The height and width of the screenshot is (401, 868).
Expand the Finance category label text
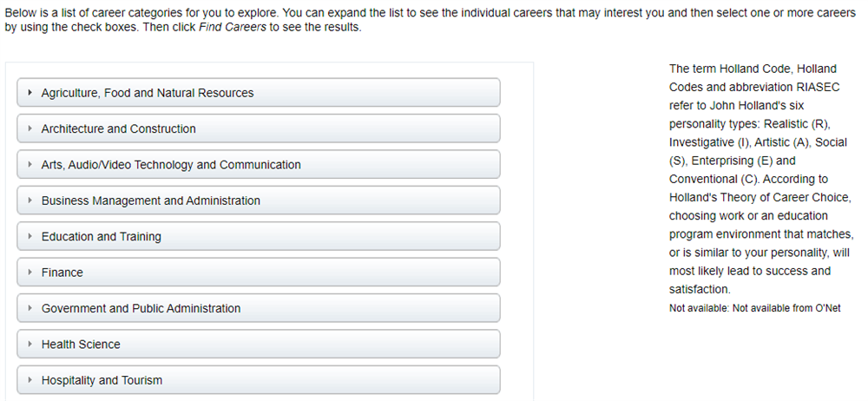[x=62, y=273]
